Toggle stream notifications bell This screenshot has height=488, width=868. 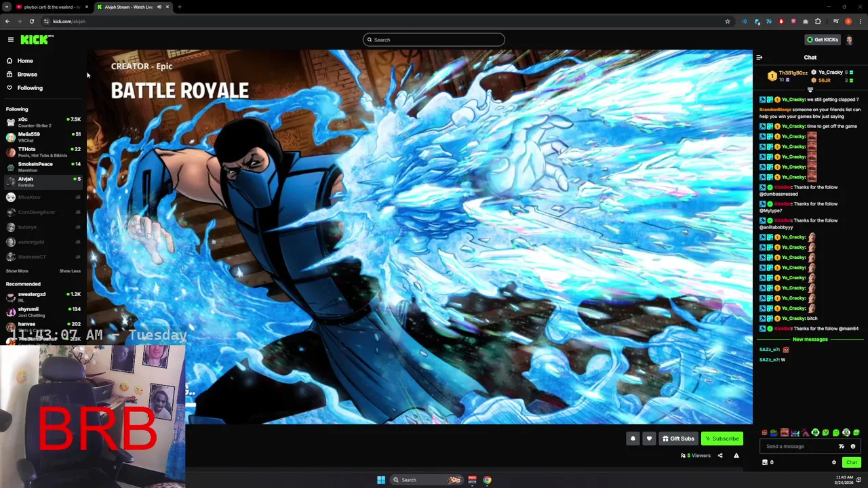(x=633, y=439)
